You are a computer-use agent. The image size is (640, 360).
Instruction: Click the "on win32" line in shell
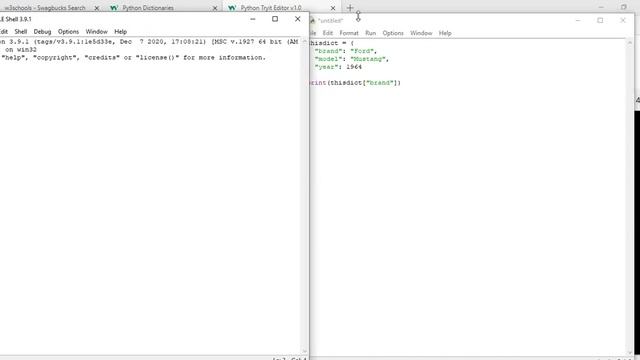pyautogui.click(x=20, y=49)
